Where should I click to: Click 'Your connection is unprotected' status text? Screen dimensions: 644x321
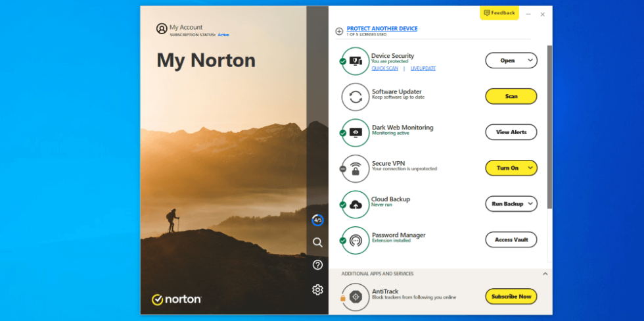[x=404, y=168]
